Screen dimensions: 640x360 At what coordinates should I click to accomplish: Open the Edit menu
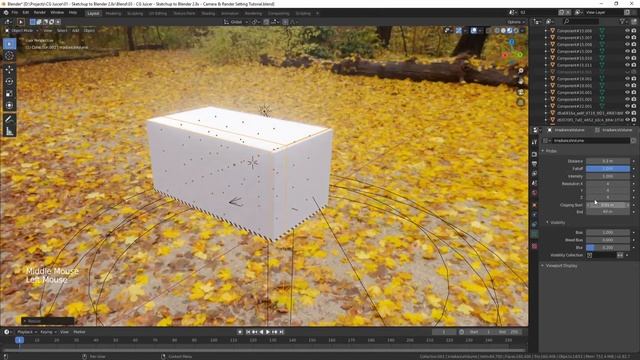coord(26,13)
